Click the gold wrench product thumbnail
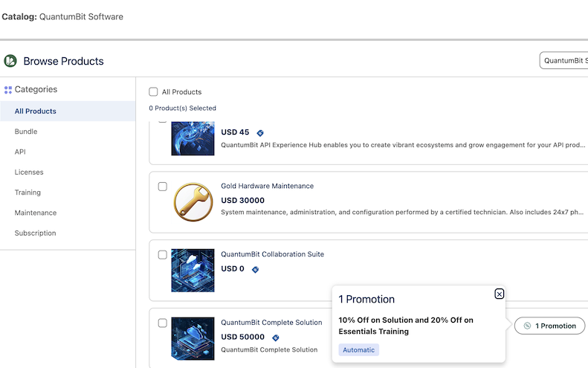The height and width of the screenshot is (368, 588). [193, 202]
